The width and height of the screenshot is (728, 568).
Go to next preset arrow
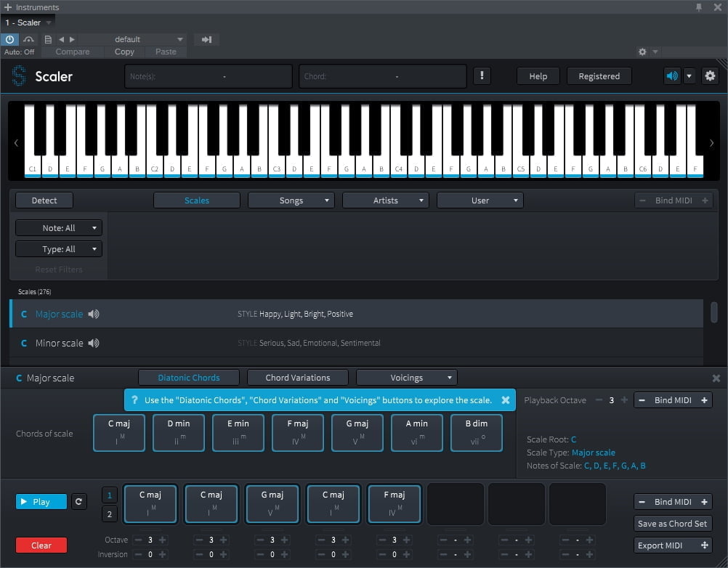click(x=72, y=39)
